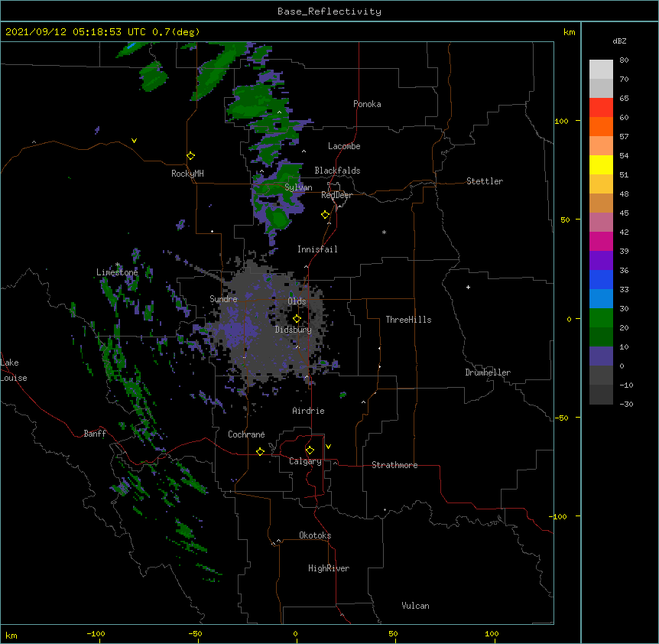Viewport: 659px width, 644px height.
Task: Select the slate purple 0–10 dBZ swatch
Action: point(601,356)
